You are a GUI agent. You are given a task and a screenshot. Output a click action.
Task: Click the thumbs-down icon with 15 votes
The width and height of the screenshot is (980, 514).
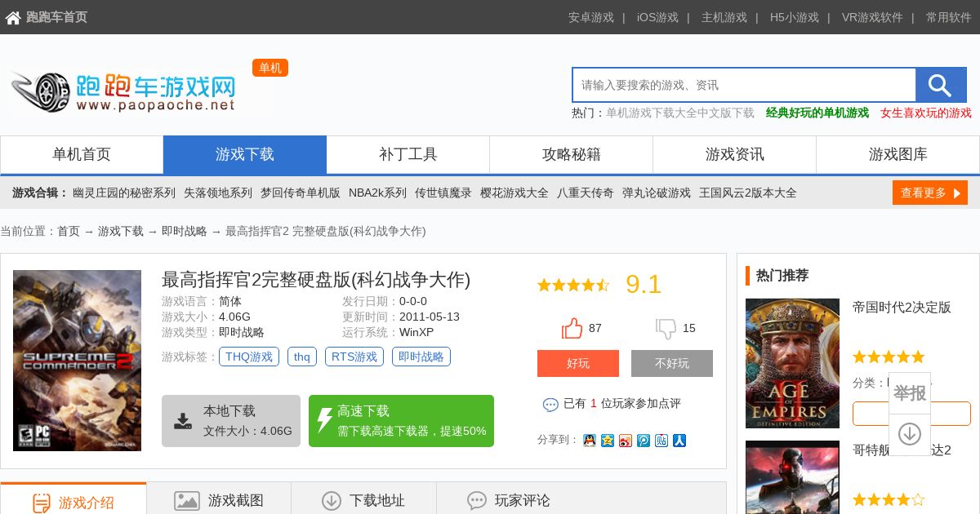click(666, 329)
